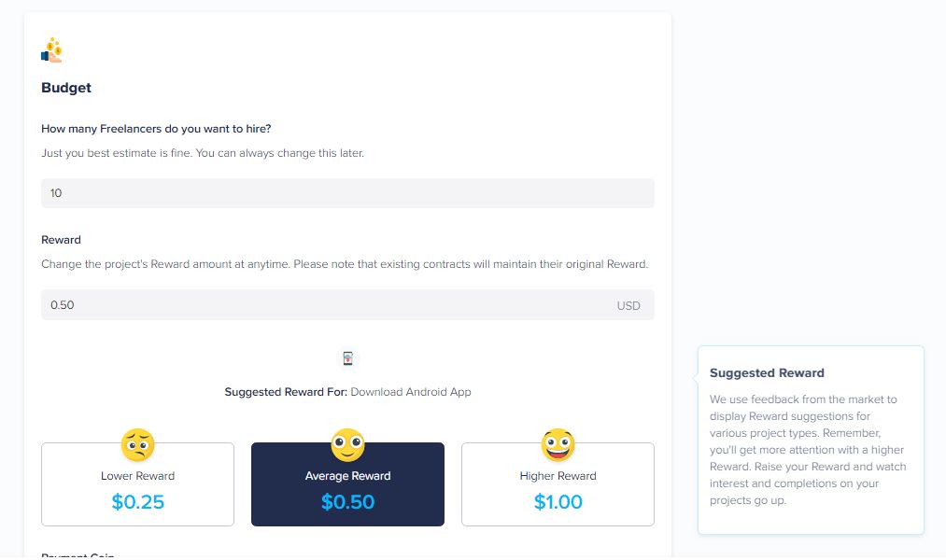This screenshot has width=946, height=560.
Task: Select the Lower Reward option card
Action: pyautogui.click(x=137, y=485)
